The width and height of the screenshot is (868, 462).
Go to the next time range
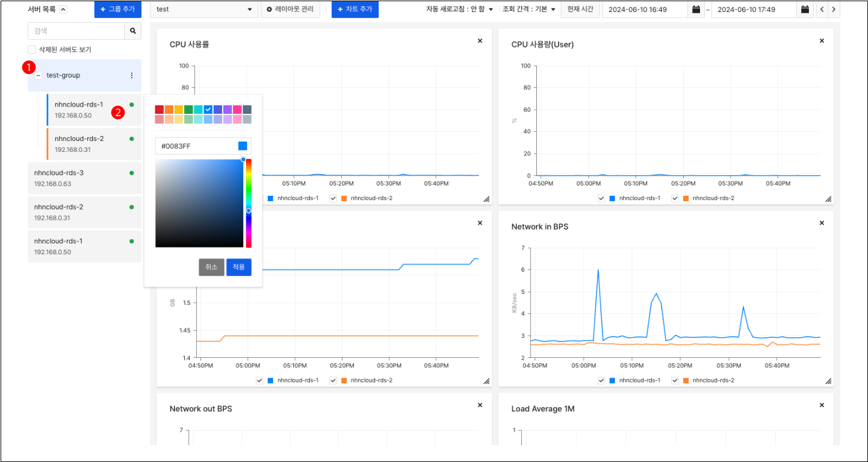click(x=834, y=10)
